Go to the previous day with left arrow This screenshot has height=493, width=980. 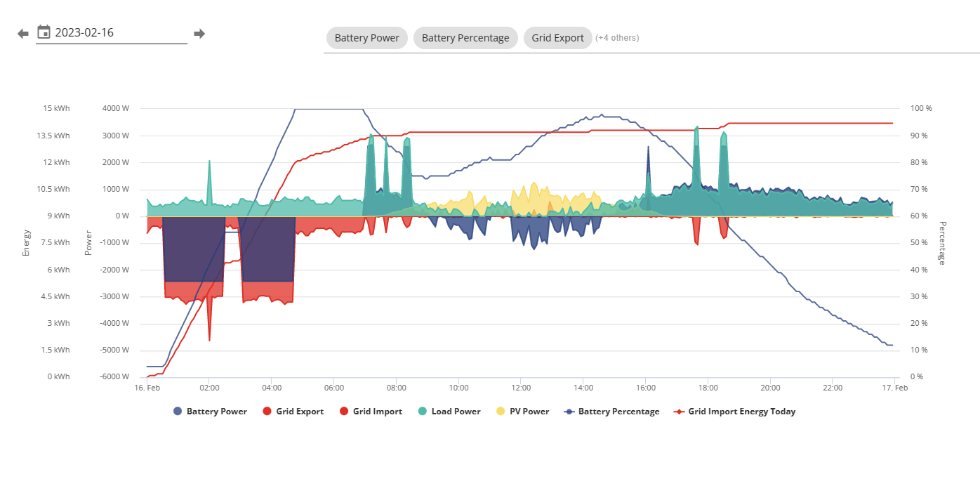(23, 34)
